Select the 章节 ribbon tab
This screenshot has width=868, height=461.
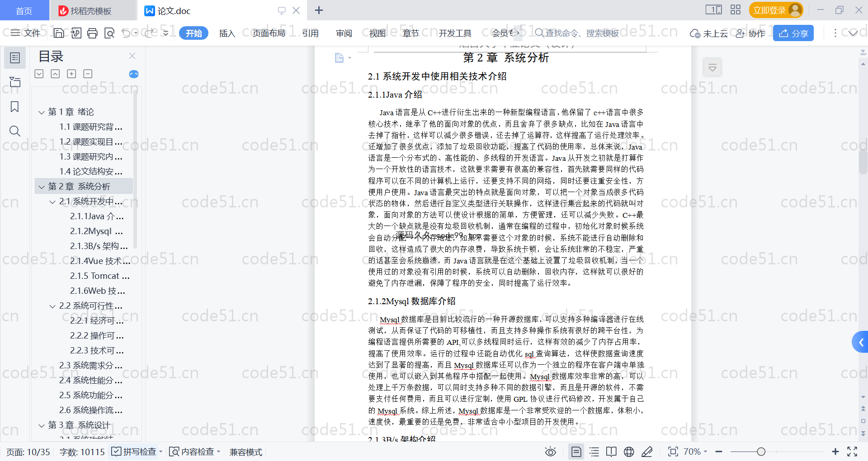coord(411,33)
